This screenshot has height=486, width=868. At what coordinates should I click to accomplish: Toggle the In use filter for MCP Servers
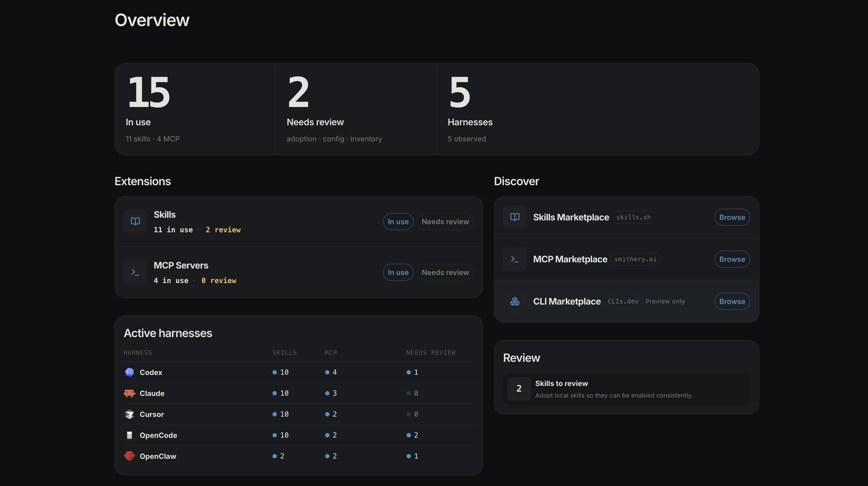[x=398, y=272]
